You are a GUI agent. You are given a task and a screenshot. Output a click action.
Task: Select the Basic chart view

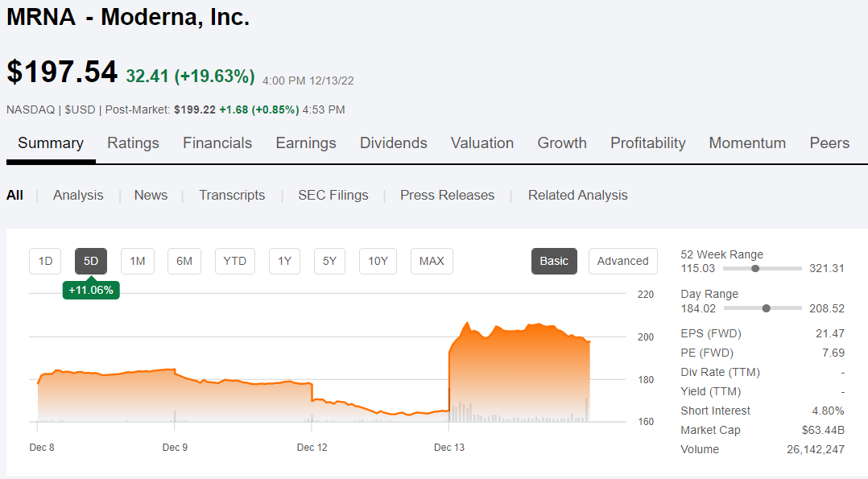[554, 261]
